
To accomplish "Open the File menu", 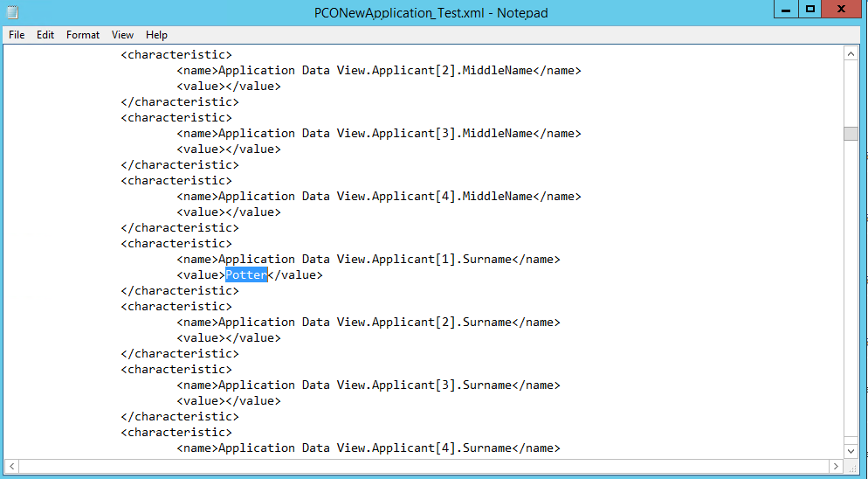I will 17,35.
